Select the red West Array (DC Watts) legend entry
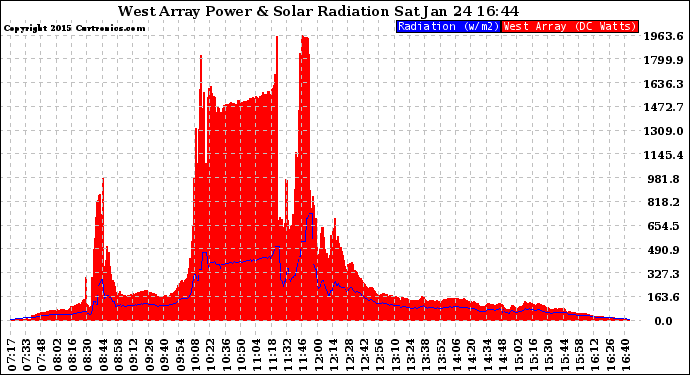Viewport: 690px width, 375px height. pyautogui.click(x=570, y=26)
